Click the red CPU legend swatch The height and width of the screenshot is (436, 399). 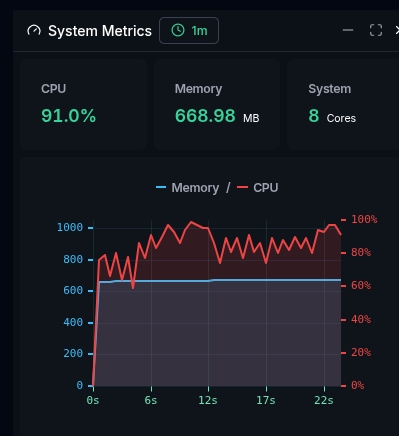(x=242, y=187)
